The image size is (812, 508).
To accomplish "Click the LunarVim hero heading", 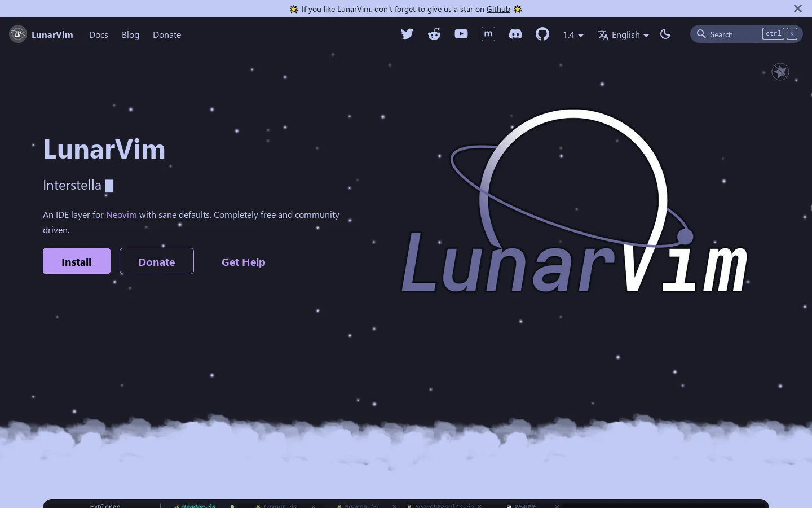I will click(x=104, y=149).
